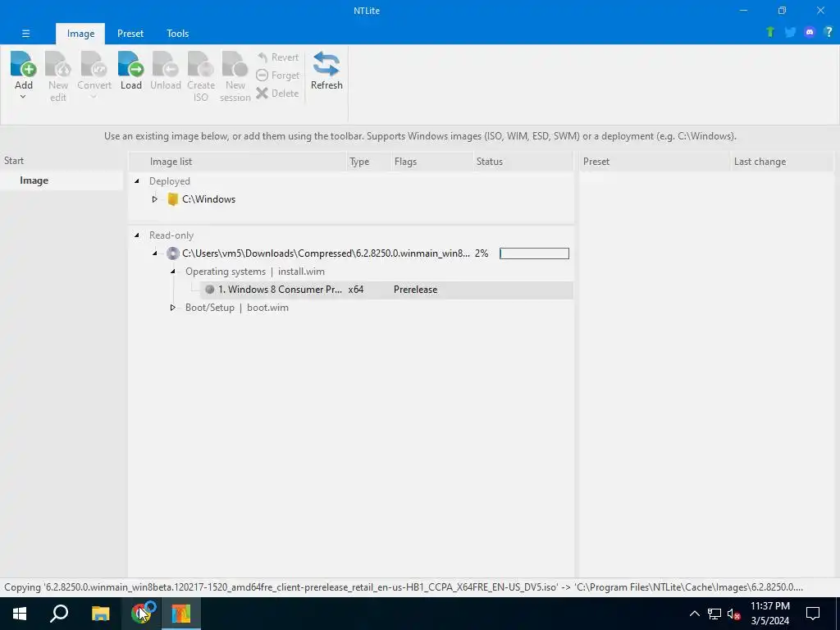Click the Add image toolbar icon

(x=24, y=64)
